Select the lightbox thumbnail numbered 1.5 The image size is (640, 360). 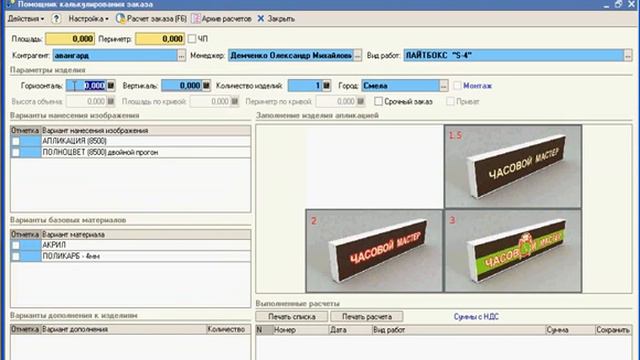tap(513, 167)
